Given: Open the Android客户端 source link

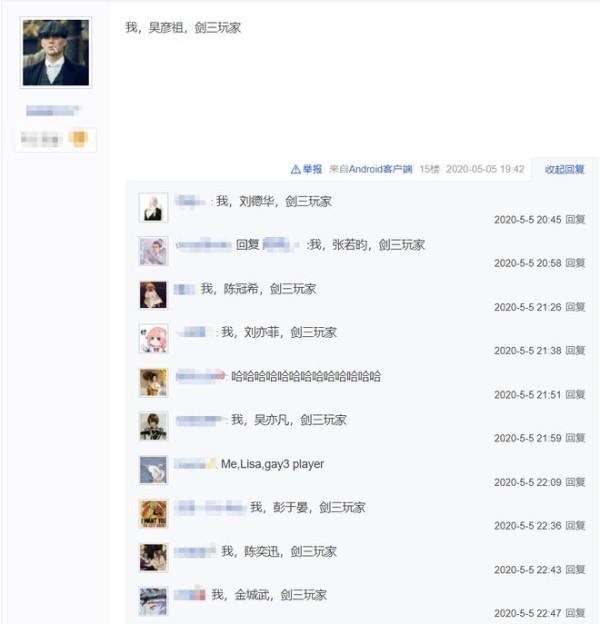Looking at the screenshot, I should pos(380,170).
